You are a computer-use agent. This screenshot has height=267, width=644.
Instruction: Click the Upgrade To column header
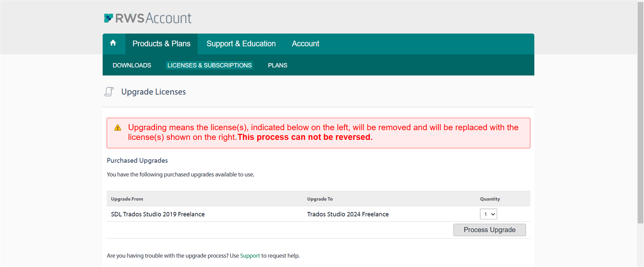coord(320,199)
